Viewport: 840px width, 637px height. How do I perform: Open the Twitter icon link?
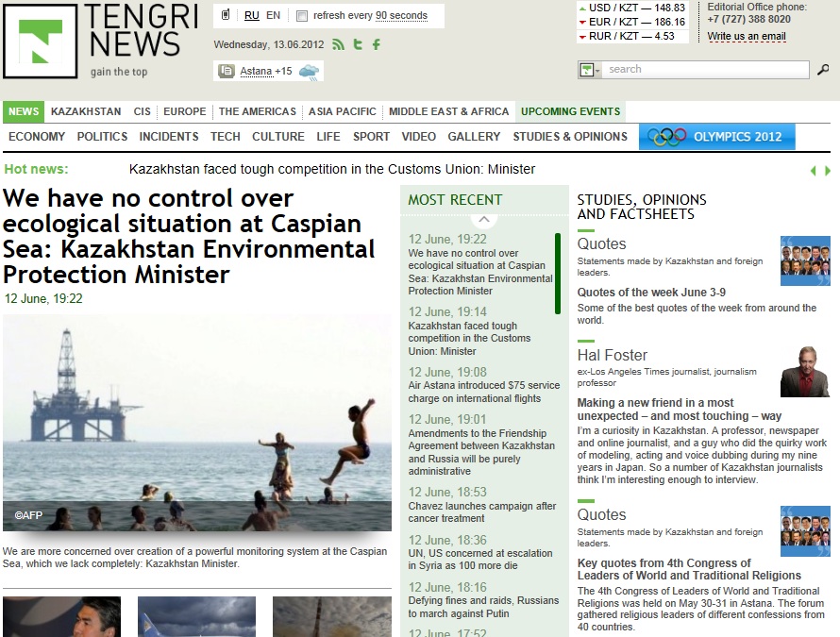(357, 44)
